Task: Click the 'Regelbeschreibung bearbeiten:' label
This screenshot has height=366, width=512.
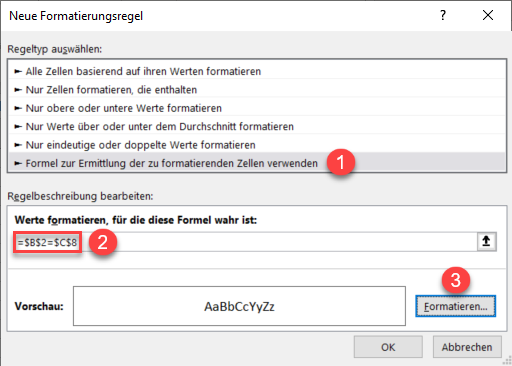Action: pos(80,196)
